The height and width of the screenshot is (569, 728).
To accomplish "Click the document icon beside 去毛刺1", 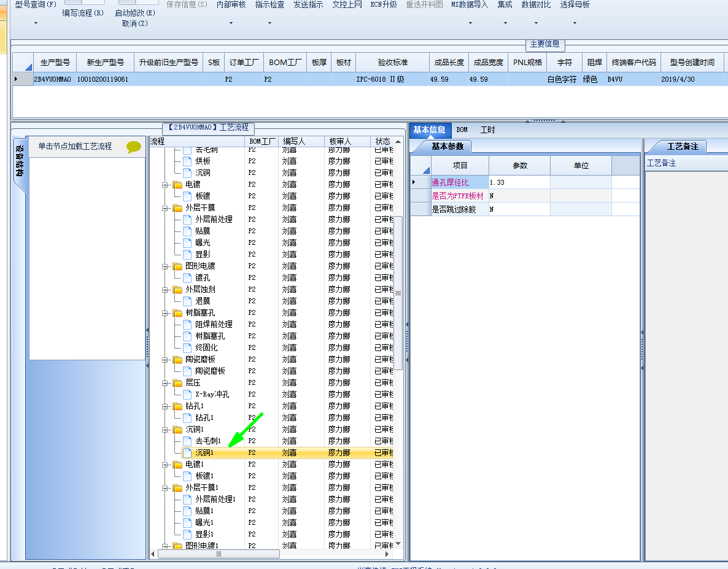I will coord(187,441).
